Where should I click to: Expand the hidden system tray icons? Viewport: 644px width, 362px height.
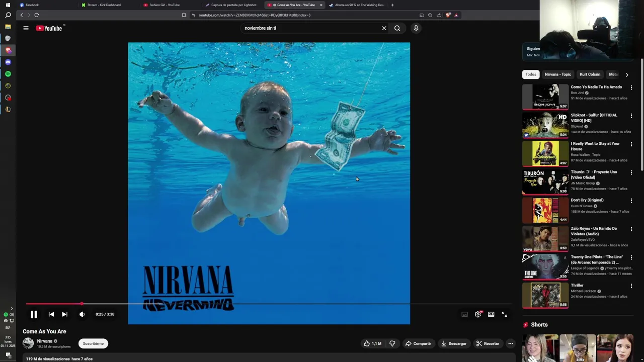click(12, 308)
